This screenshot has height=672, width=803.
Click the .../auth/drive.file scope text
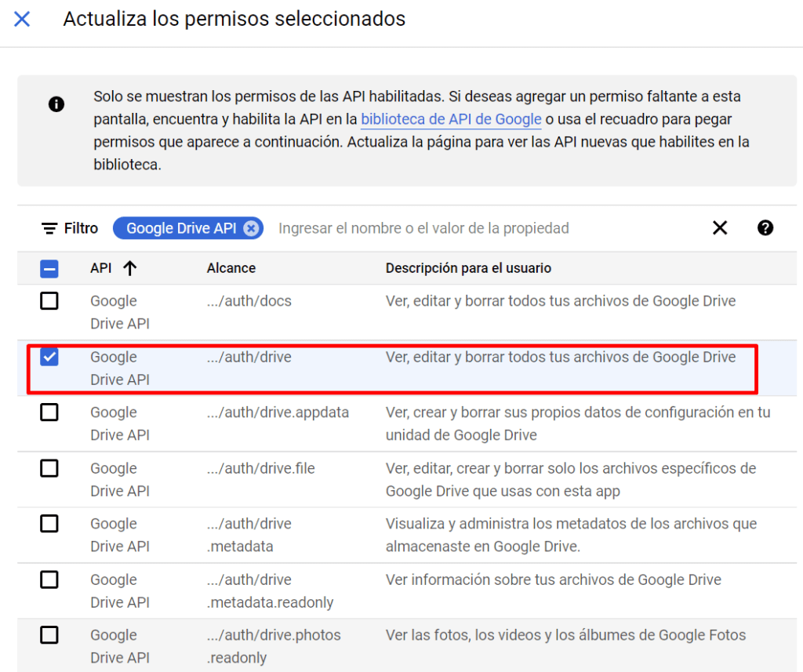tap(261, 468)
